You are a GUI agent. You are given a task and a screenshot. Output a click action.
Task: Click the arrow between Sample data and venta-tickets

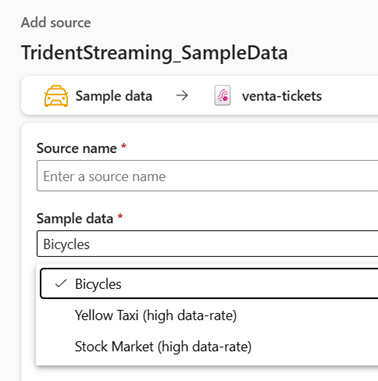[x=182, y=96]
